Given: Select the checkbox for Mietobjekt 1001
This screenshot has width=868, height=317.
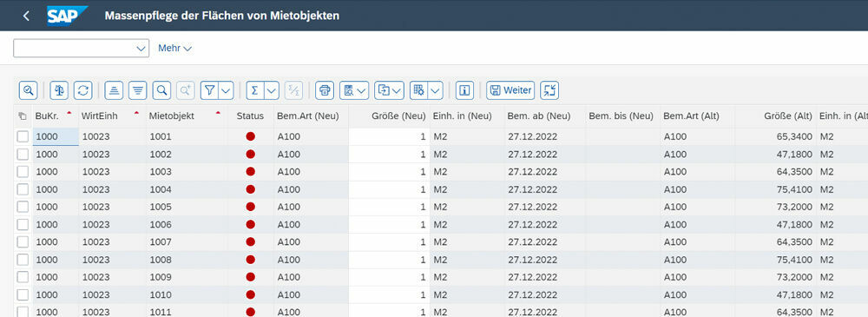Looking at the screenshot, I should tap(23, 136).
